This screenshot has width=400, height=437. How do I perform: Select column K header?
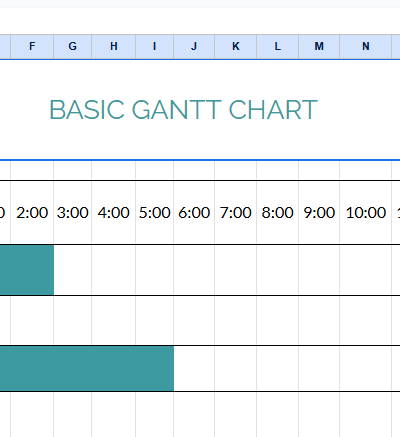point(236,46)
